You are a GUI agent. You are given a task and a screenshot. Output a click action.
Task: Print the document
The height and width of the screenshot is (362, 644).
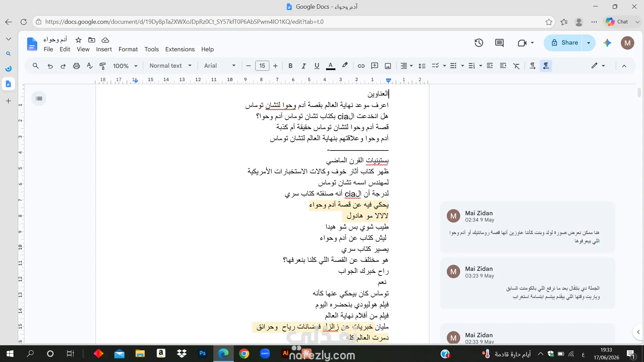(x=76, y=66)
